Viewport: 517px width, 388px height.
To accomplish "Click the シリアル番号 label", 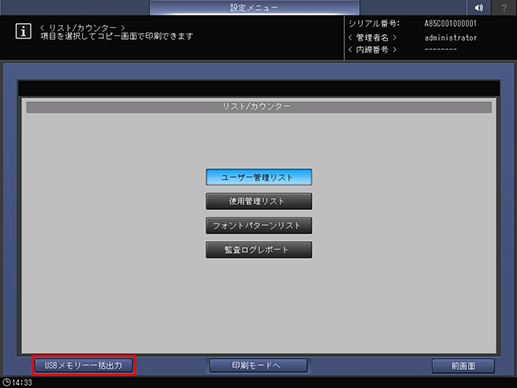I will [x=374, y=24].
